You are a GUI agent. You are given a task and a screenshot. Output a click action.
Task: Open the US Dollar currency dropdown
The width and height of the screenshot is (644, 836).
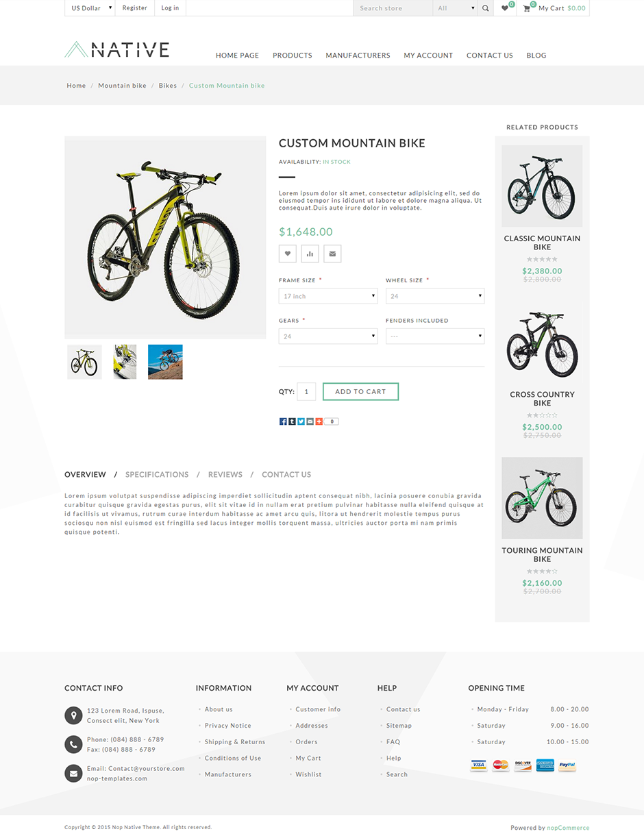(x=90, y=8)
